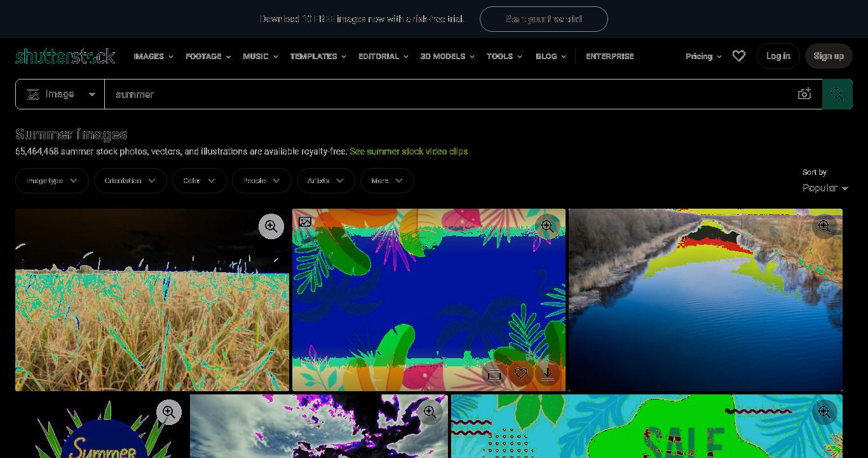This screenshot has height=458, width=868.
Task: Open the cloudy sky photo thumbnail
Action: pyautogui.click(x=319, y=426)
